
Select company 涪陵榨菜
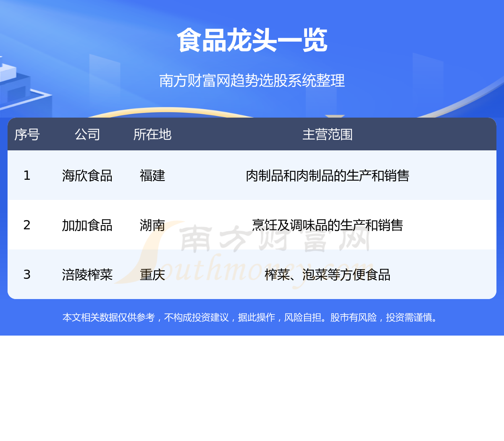tap(87, 275)
